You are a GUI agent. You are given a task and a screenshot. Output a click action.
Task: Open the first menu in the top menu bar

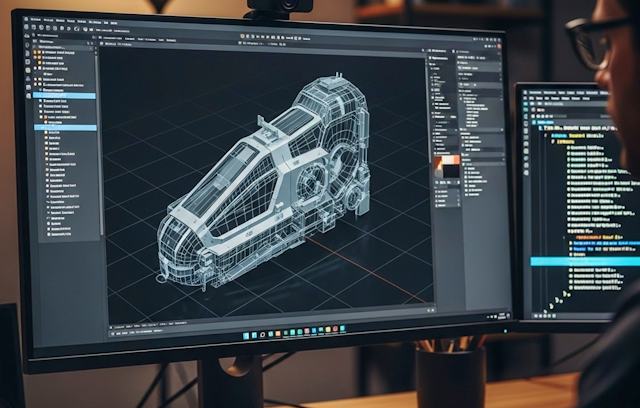(x=36, y=19)
